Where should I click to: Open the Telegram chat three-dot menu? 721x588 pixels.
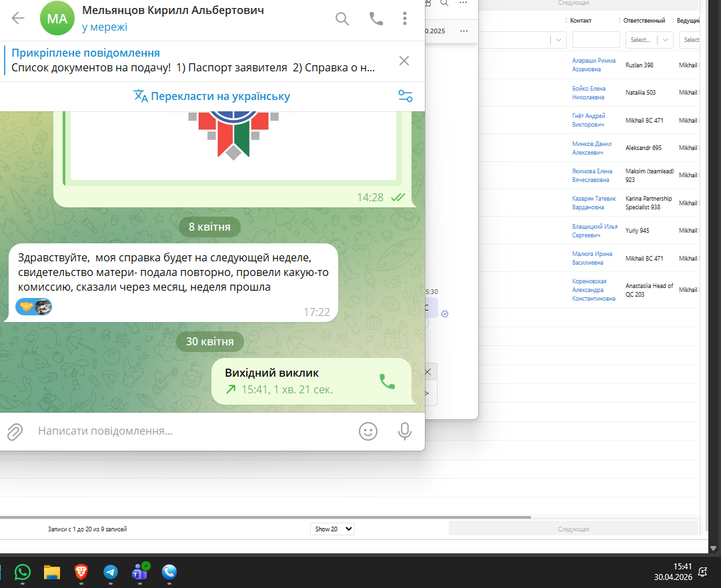point(405,19)
